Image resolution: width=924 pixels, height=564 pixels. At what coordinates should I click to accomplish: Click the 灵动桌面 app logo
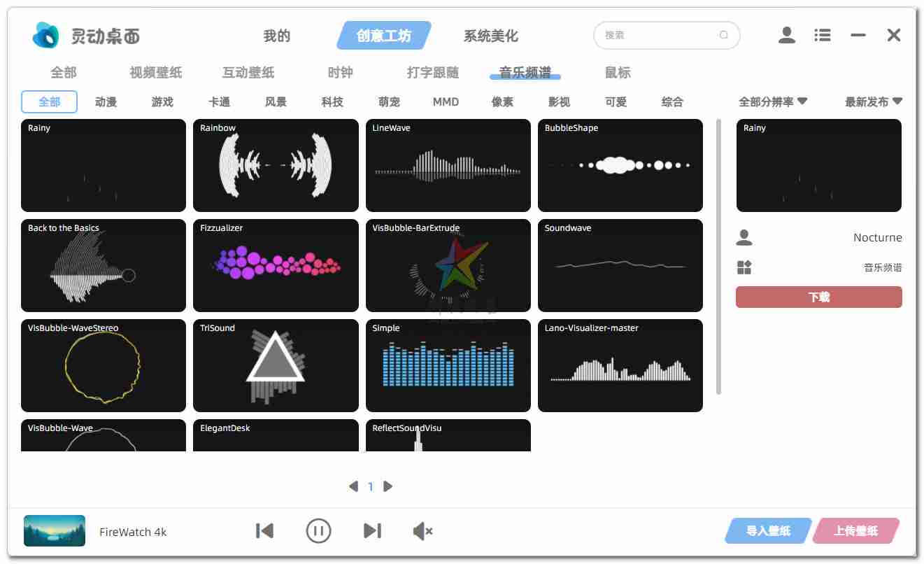tap(46, 35)
